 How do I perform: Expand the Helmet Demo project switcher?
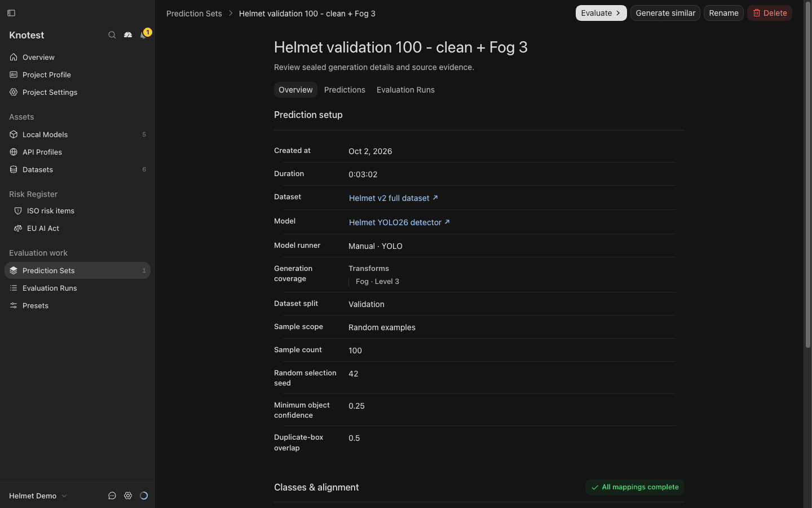[x=38, y=496]
